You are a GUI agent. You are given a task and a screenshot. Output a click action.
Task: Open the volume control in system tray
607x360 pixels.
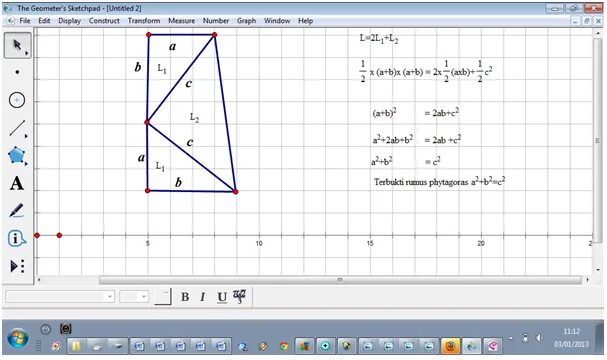(539, 338)
